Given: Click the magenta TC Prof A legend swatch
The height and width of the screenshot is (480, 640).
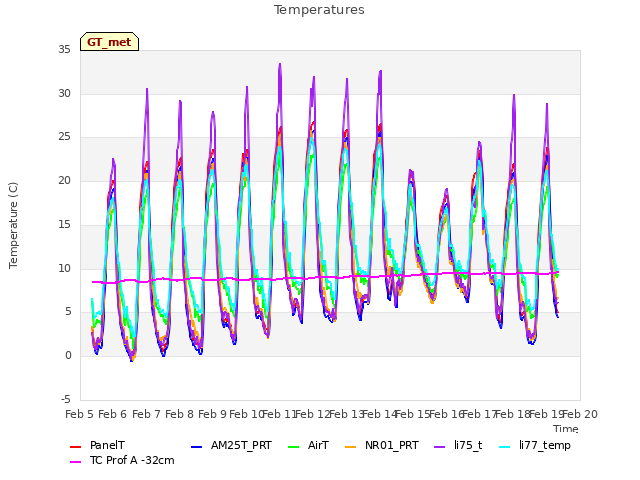Looking at the screenshot, I should click(76, 462).
